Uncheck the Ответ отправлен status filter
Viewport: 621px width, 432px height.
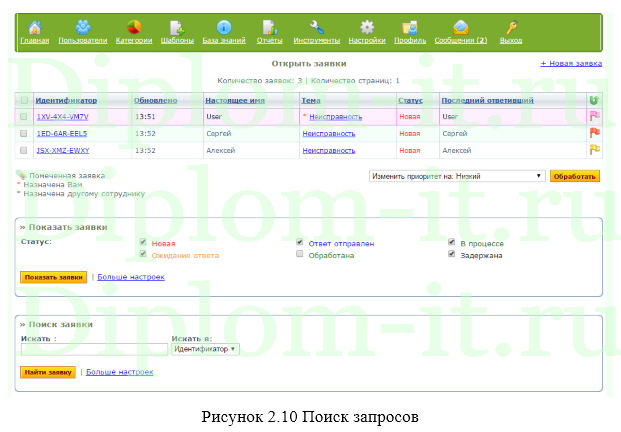pyautogui.click(x=300, y=242)
